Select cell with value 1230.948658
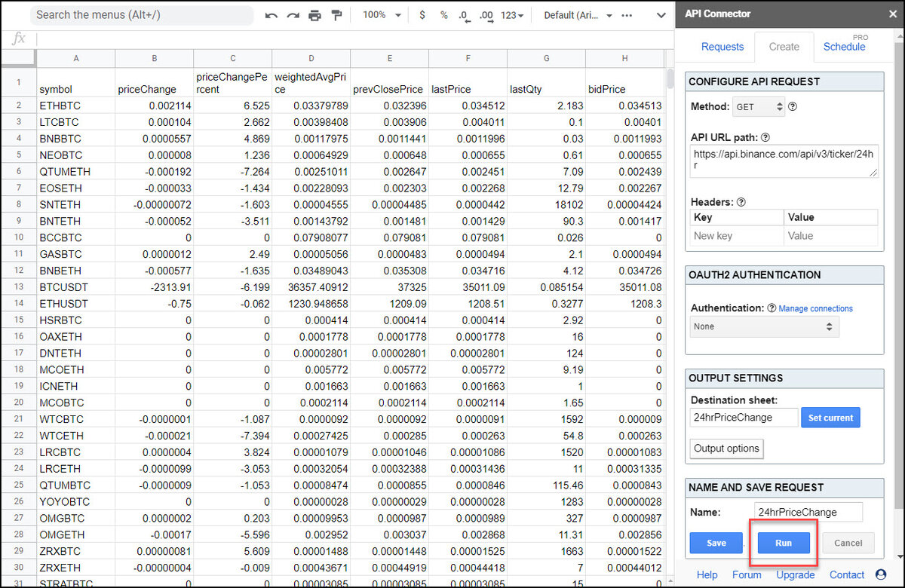This screenshot has height=588, width=905. point(311,304)
